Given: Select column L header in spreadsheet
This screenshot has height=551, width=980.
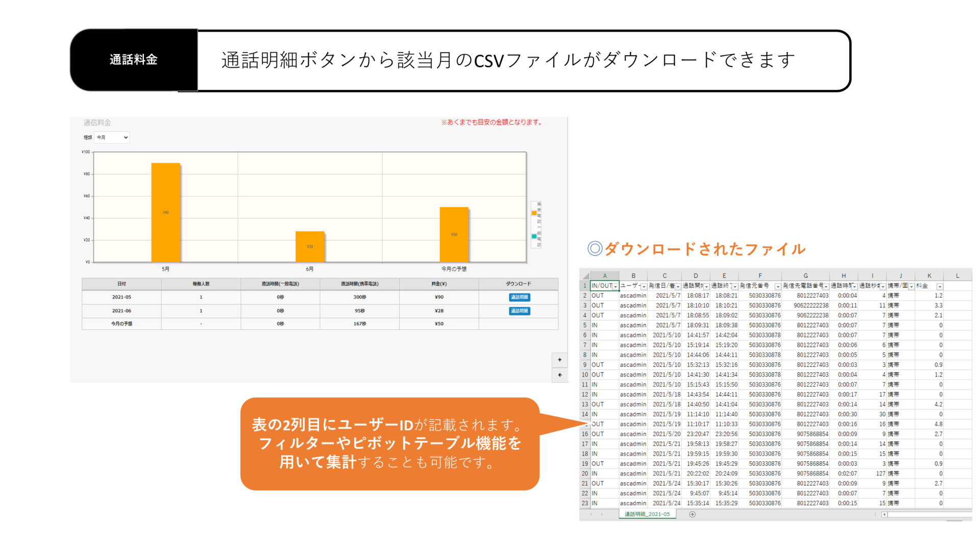Looking at the screenshot, I should coord(958,276).
